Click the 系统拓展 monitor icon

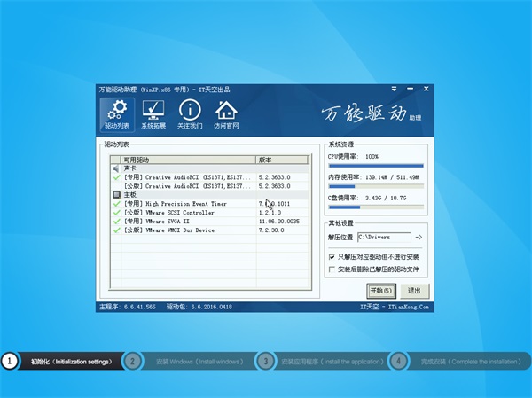(153, 111)
